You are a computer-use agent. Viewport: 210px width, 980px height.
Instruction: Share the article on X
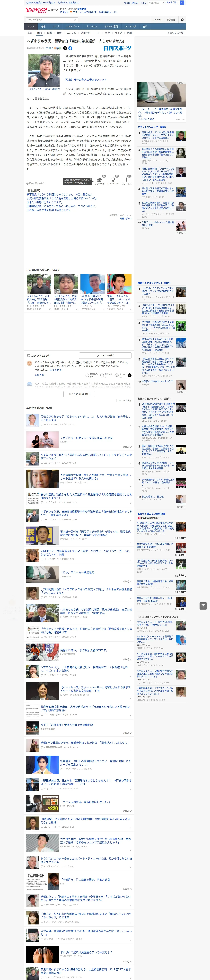[x=65, y=48]
